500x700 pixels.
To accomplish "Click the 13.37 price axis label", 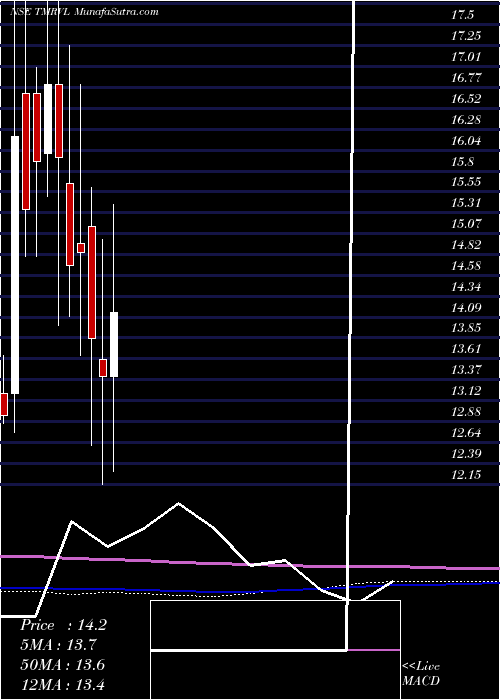I will pos(466,370).
